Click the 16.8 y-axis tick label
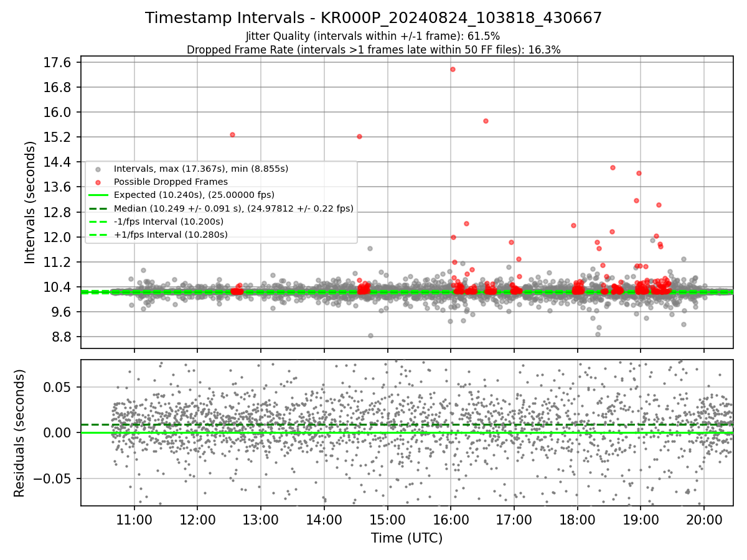This screenshot has width=747, height=560. pyautogui.click(x=59, y=87)
